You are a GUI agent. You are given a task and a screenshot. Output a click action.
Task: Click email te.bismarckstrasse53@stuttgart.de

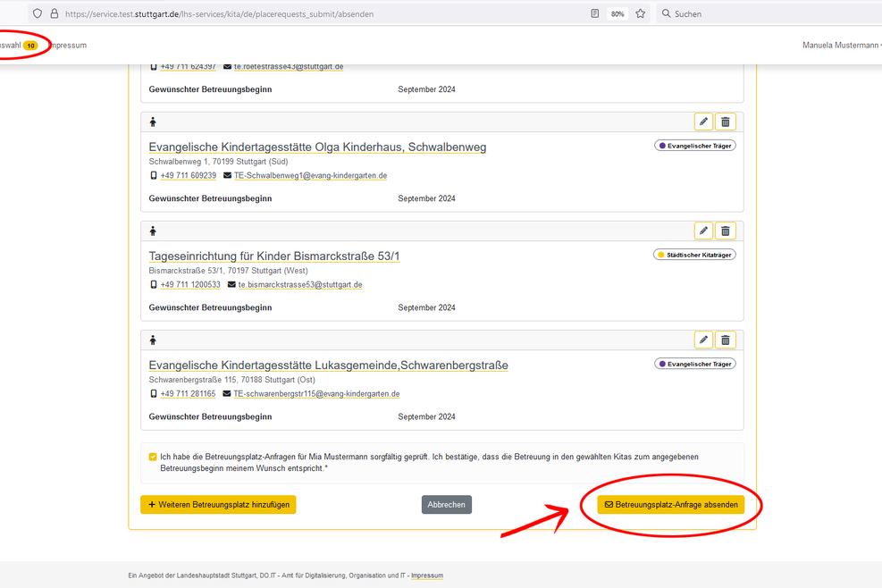299,285
